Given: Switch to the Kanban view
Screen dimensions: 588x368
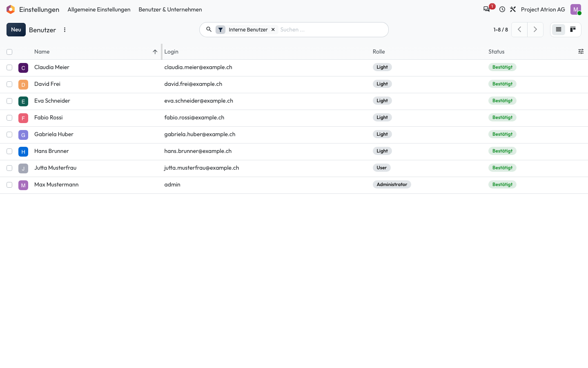Looking at the screenshot, I should coord(573,29).
